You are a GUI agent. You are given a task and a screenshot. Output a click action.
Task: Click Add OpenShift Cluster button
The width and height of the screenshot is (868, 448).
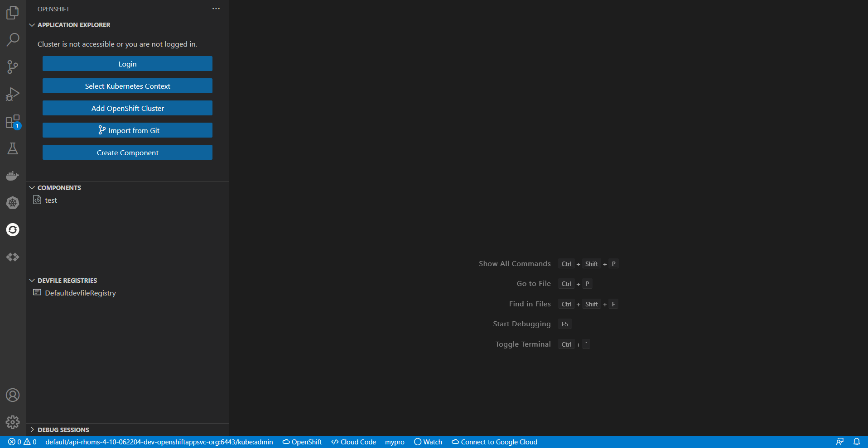(x=127, y=108)
